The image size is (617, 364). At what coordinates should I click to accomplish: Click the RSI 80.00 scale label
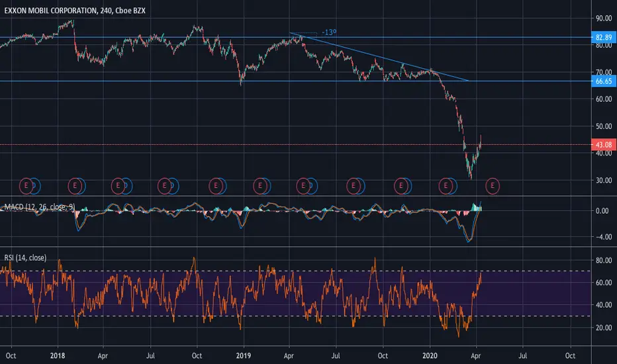[604, 260]
